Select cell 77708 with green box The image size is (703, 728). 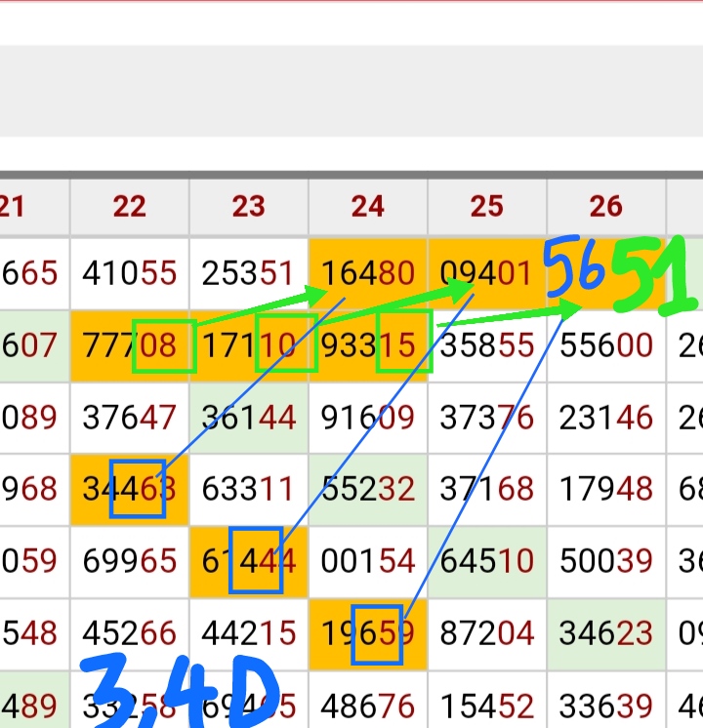pyautogui.click(x=129, y=345)
